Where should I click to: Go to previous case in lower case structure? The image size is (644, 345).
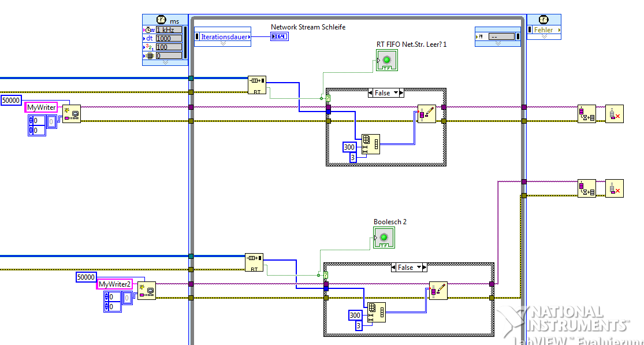(x=394, y=268)
